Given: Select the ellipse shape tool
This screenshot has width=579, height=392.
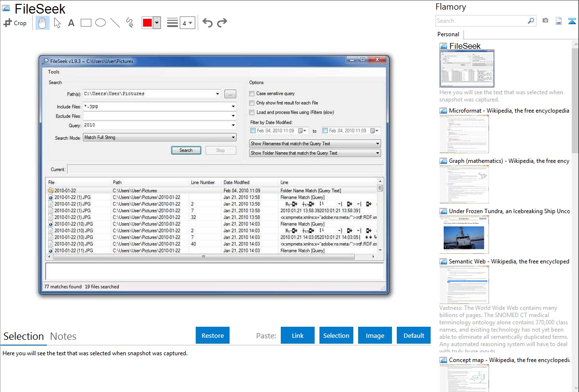Looking at the screenshot, I should tap(101, 23).
